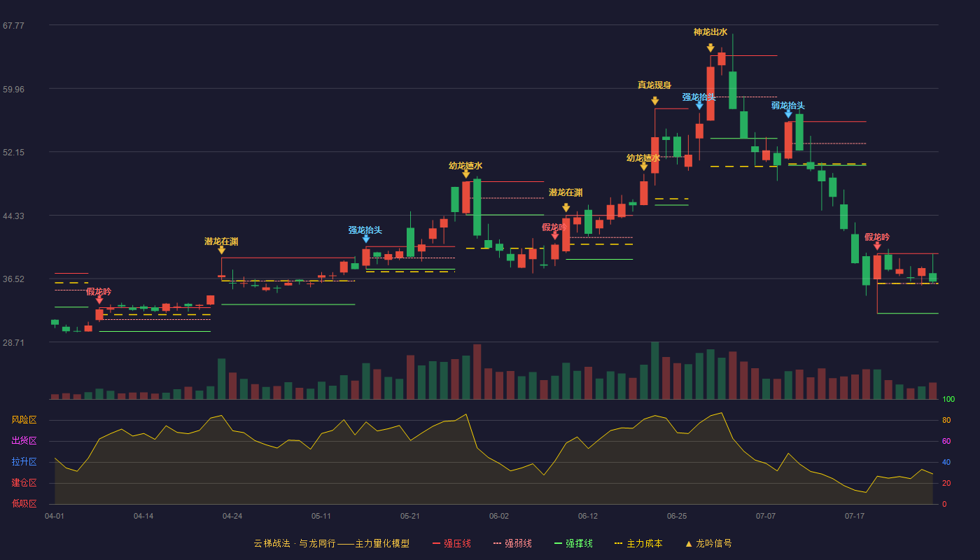
Task: Click the 风险区 zone label
Action: click(x=24, y=420)
